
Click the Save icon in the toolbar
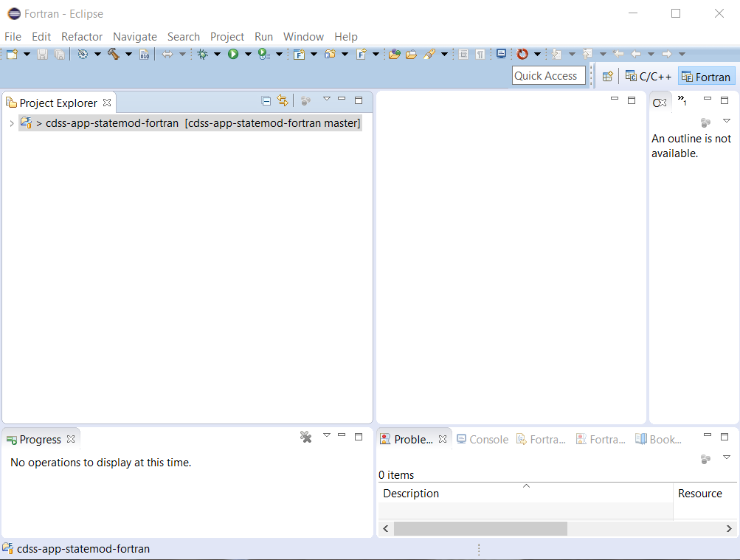(x=43, y=55)
